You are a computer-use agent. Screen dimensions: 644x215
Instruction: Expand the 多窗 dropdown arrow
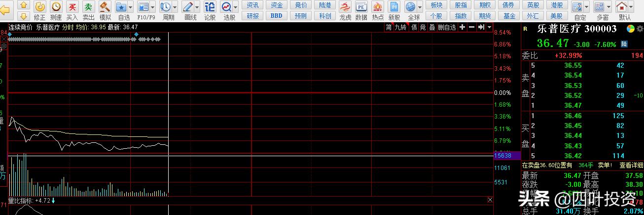(609, 7)
